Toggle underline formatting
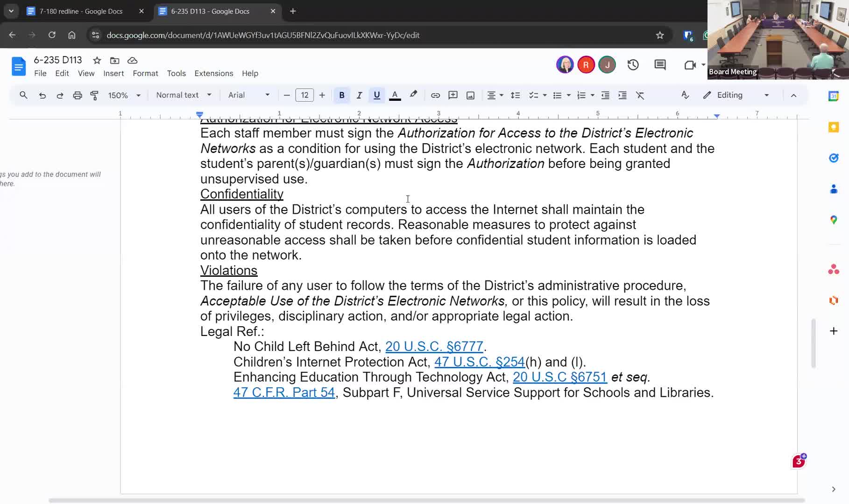 coord(376,95)
